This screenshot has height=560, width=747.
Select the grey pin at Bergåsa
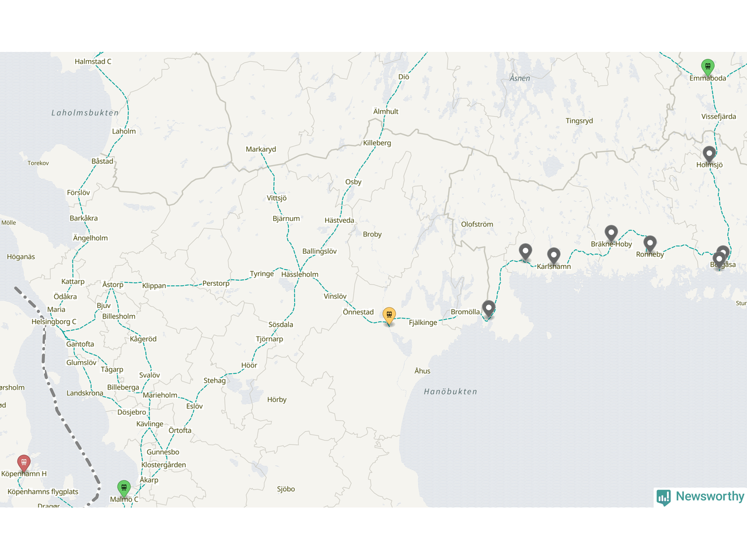(x=720, y=260)
